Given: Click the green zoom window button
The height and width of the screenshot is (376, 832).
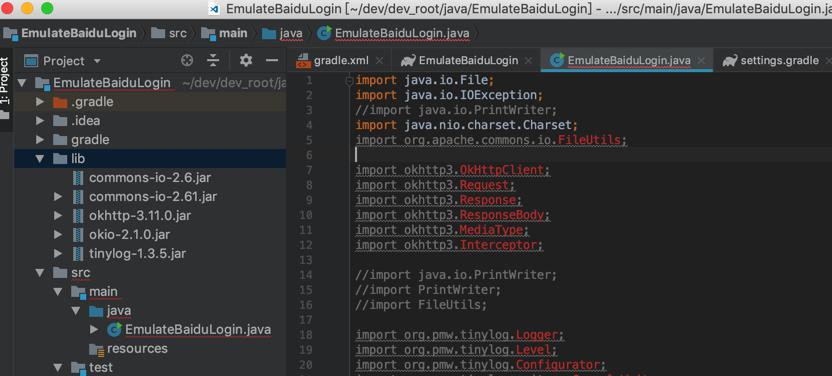Looking at the screenshot, I should [x=47, y=8].
